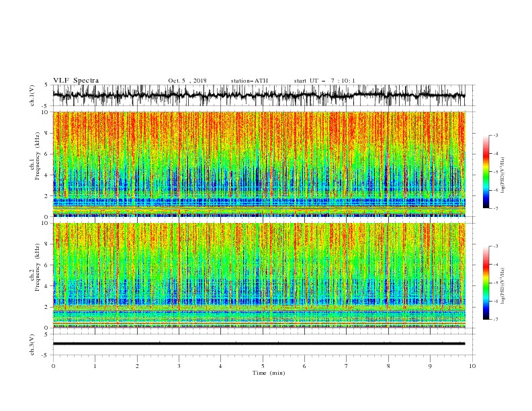Click the time axis tick label "10"
Image resolution: width=532 pixels, height=411 pixels.
click(472, 366)
